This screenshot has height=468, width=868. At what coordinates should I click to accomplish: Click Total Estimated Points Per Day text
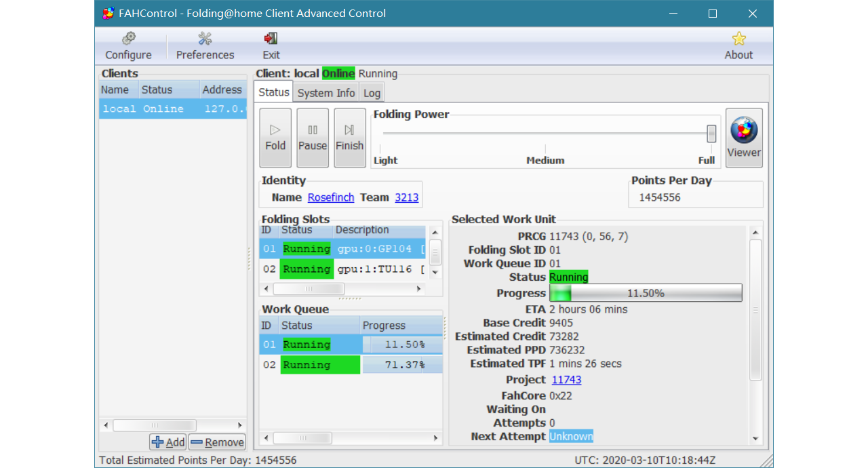[x=198, y=460]
